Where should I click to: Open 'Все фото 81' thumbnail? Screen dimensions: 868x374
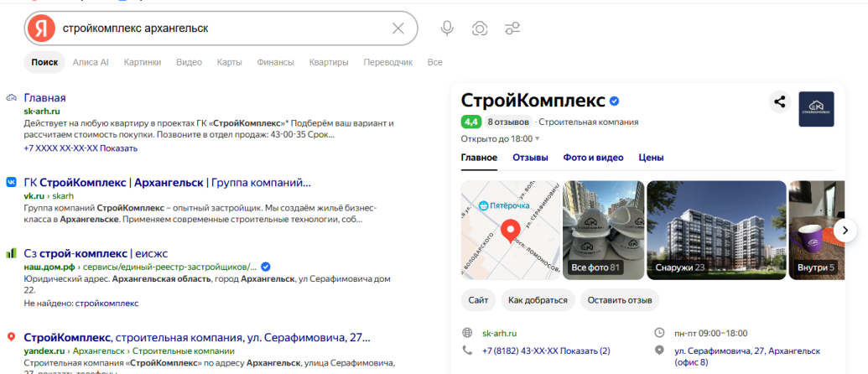[x=603, y=230]
